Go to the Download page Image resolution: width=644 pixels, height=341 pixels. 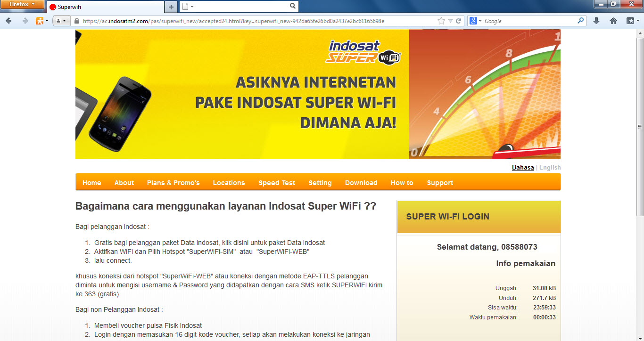click(x=361, y=183)
